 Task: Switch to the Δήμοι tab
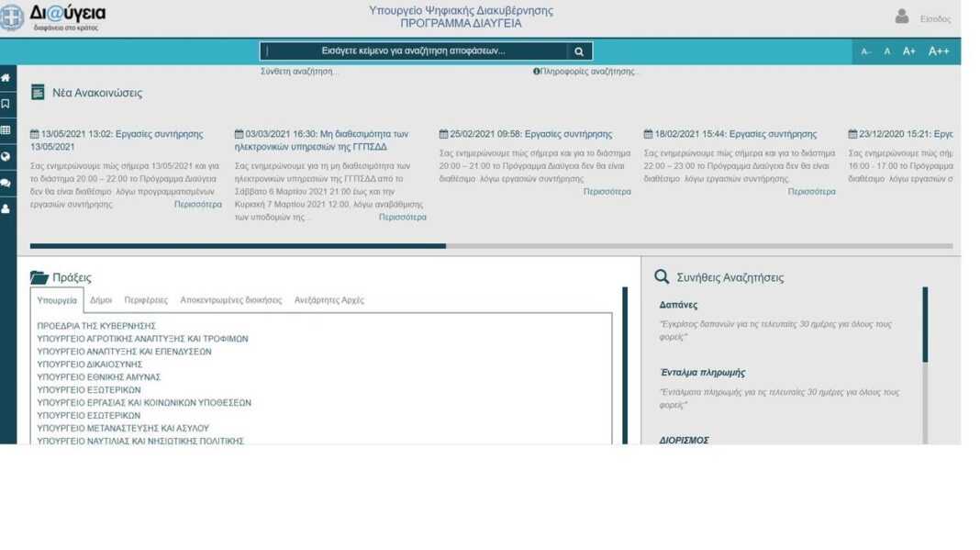pos(101,300)
